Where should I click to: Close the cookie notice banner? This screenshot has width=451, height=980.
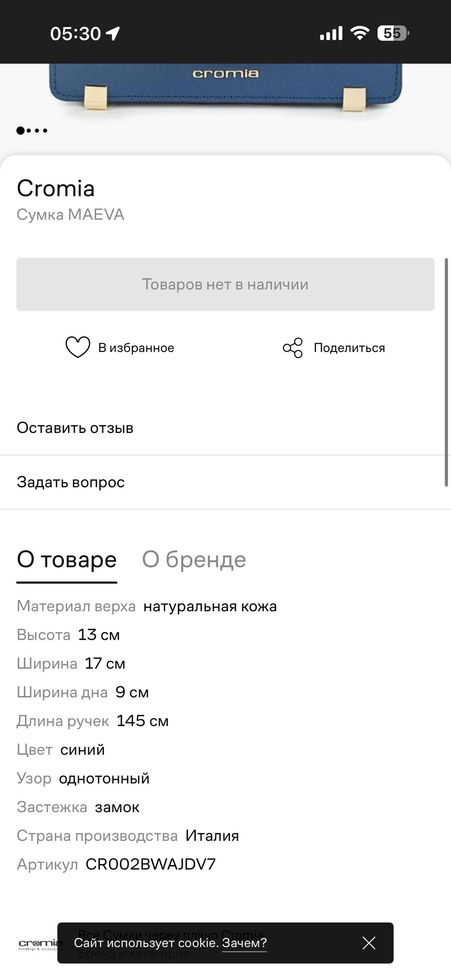coord(369,943)
